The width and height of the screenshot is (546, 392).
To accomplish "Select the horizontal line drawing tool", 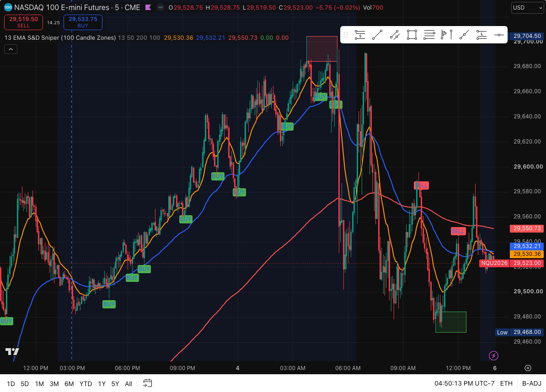I will (x=499, y=35).
